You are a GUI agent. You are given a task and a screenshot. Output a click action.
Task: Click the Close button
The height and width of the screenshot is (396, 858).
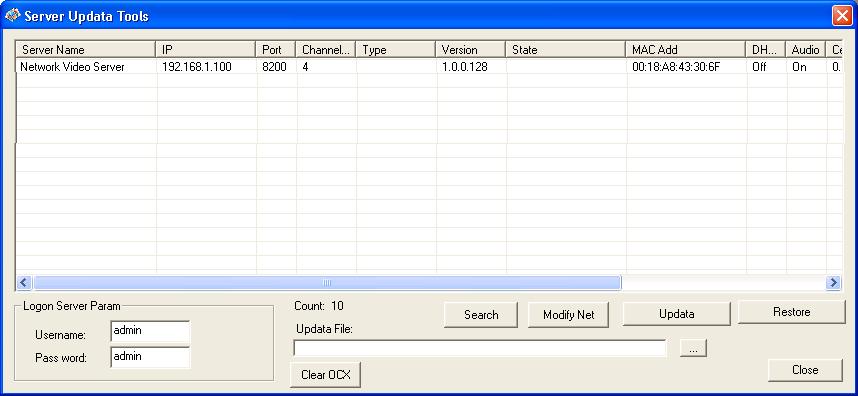coord(805,370)
